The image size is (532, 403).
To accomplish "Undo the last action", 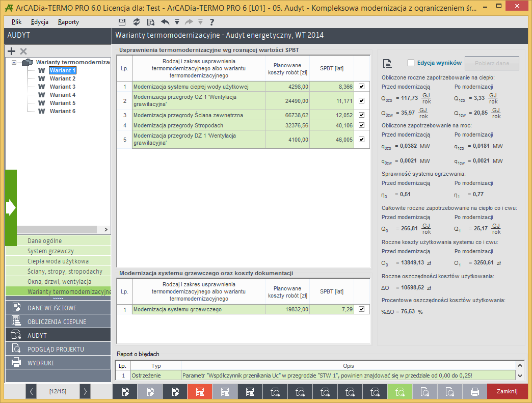I will (x=165, y=22).
